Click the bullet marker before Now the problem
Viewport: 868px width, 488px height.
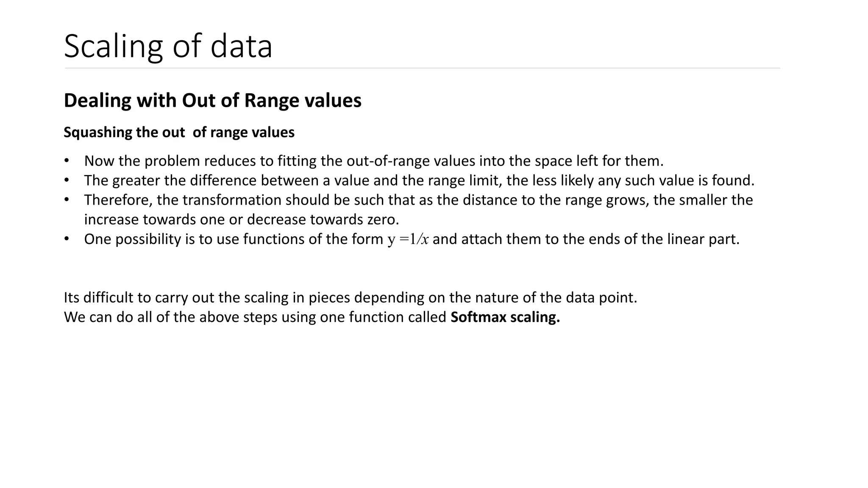click(67, 161)
